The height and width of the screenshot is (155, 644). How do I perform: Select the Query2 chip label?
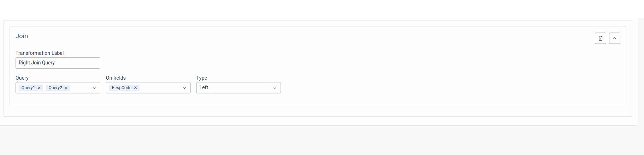[x=55, y=88]
